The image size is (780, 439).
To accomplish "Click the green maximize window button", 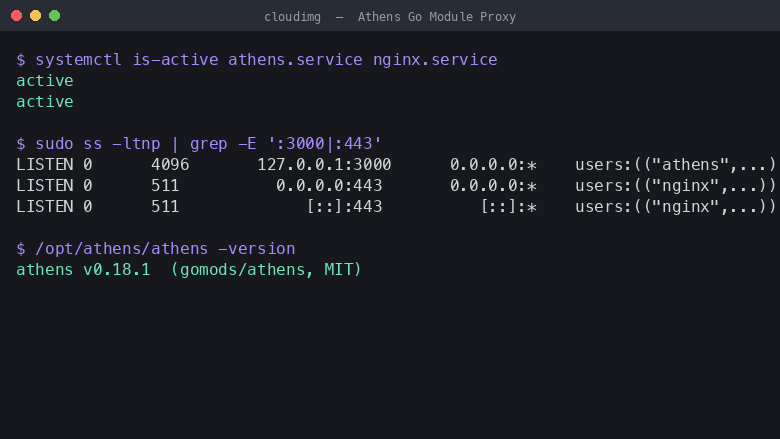I will tap(55, 16).
